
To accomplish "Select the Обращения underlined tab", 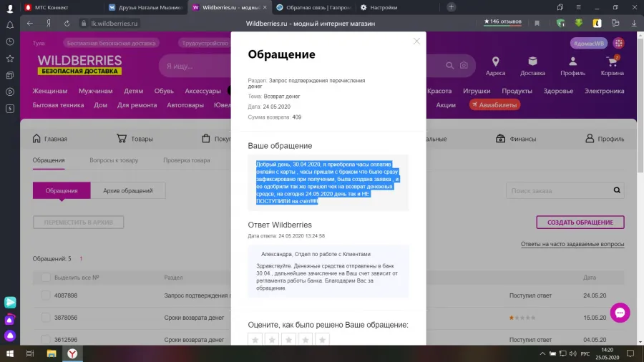I will [49, 160].
